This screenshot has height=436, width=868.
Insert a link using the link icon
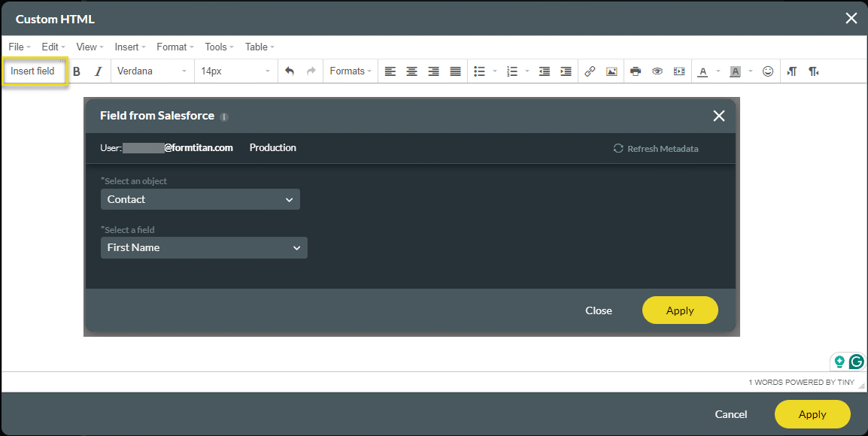[x=590, y=71]
